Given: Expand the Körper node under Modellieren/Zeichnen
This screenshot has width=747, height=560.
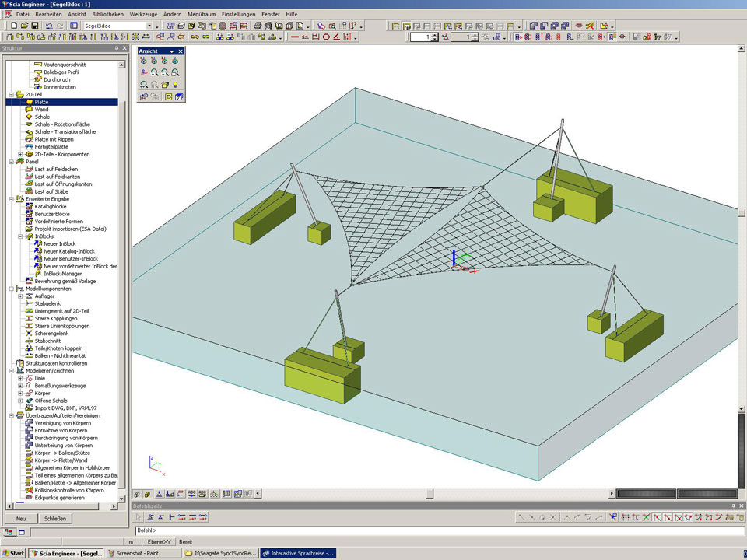Looking at the screenshot, I should coord(20,394).
